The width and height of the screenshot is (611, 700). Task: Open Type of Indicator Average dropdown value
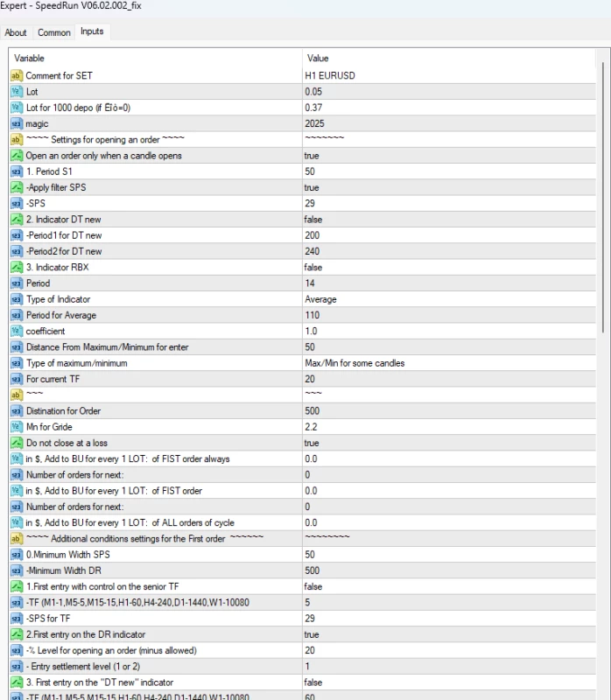(320, 299)
